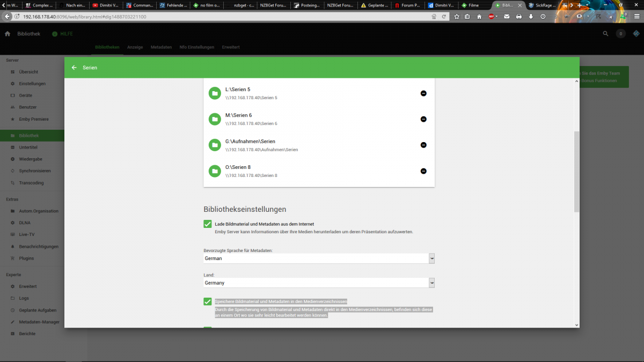Go back using the Serien dialog arrow
The width and height of the screenshot is (644, 362).
click(74, 68)
